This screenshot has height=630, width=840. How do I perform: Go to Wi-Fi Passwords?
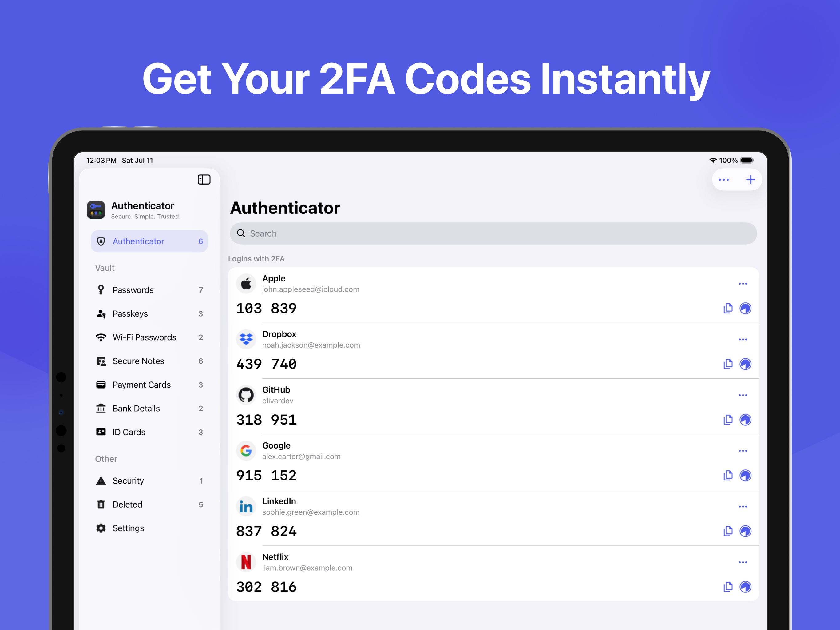(x=149, y=337)
